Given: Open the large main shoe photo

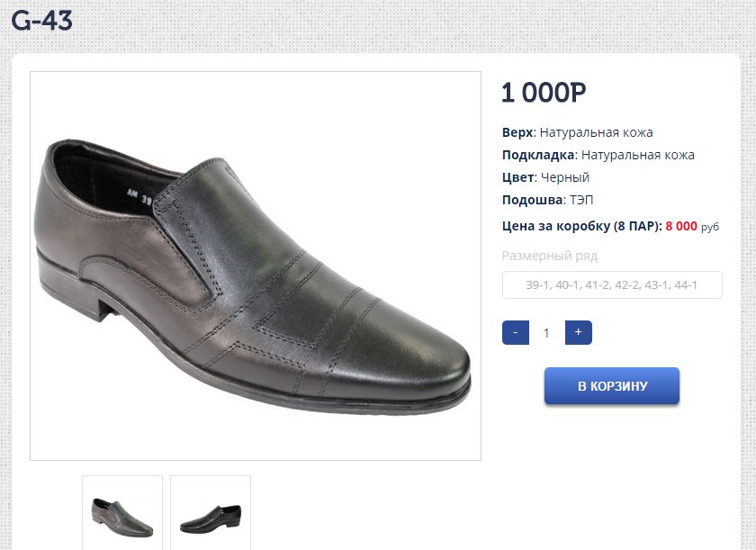Looking at the screenshot, I should point(256,266).
